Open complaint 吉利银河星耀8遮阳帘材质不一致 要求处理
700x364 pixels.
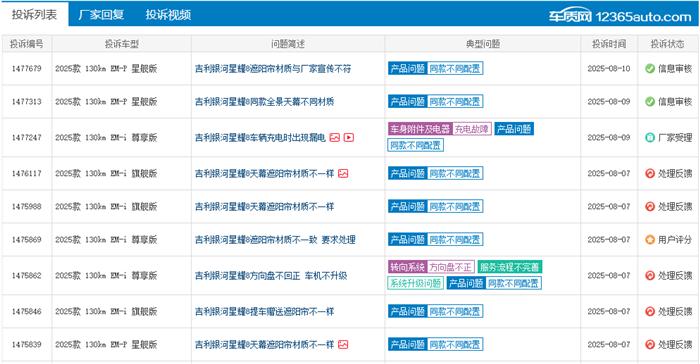tap(275, 240)
